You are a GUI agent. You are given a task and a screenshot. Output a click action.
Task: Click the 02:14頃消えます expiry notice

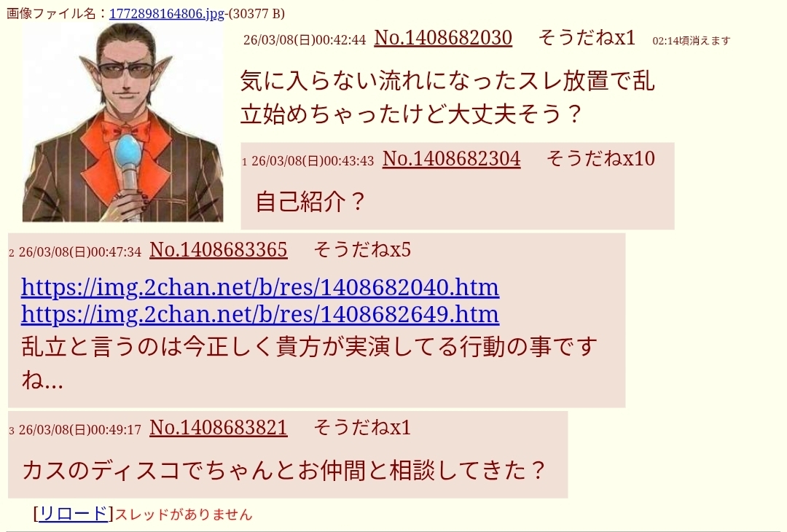click(x=691, y=41)
